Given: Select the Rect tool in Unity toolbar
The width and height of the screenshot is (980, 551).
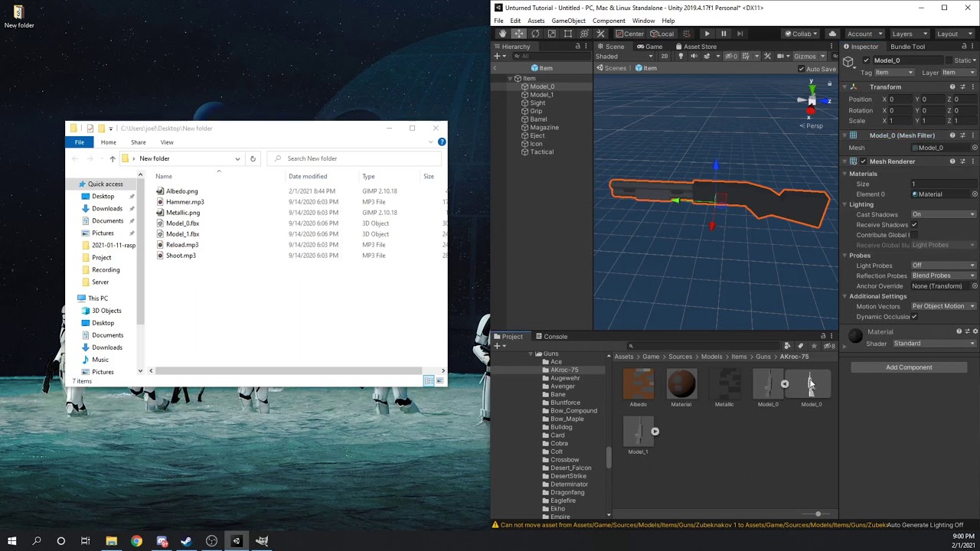Looking at the screenshot, I should (567, 34).
